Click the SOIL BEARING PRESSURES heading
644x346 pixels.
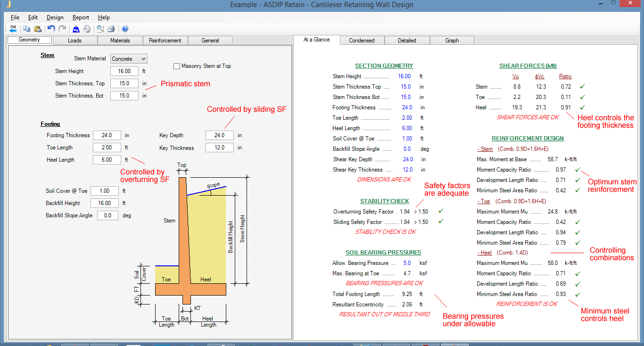pyautogui.click(x=383, y=253)
